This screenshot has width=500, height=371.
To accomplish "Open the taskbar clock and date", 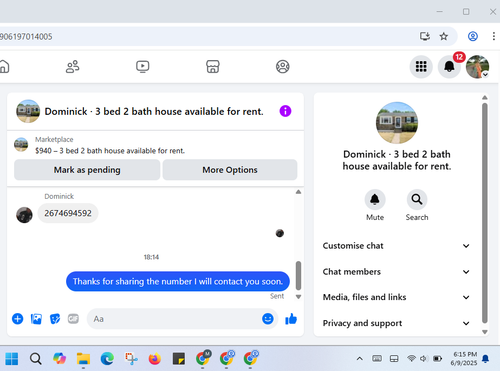I will click(464, 359).
